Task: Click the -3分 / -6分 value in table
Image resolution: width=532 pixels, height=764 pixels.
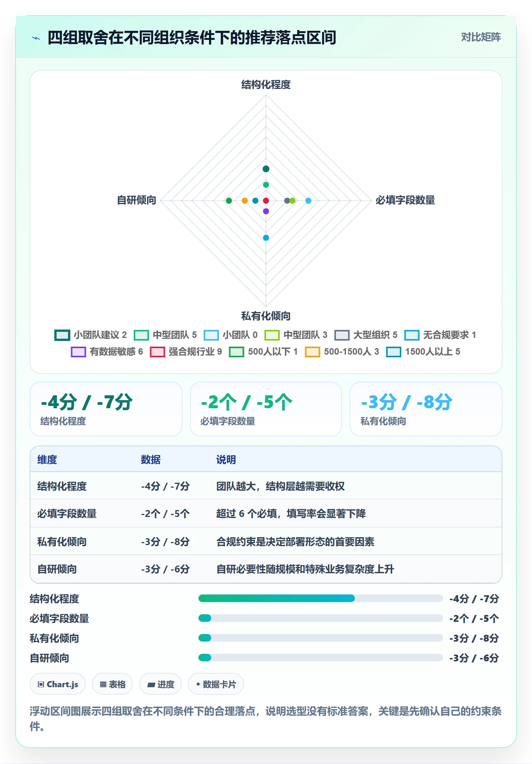Action: point(165,569)
